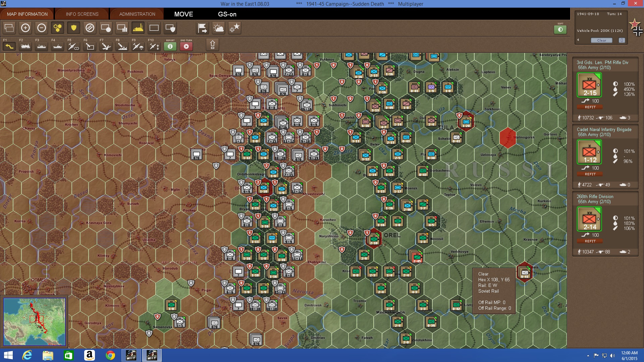Click the flag with arrow icon
644x362 pixels.
[203, 28]
